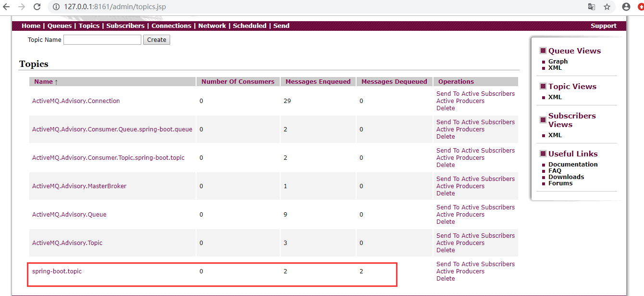The height and width of the screenshot is (296, 644).
Task: Focus the Topic Name input field
Action: 102,39
